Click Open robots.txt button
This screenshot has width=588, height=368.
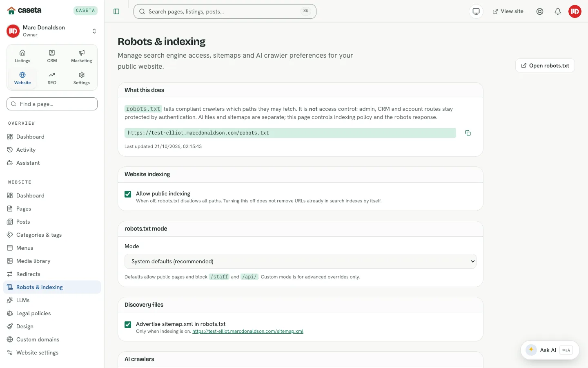coord(545,65)
